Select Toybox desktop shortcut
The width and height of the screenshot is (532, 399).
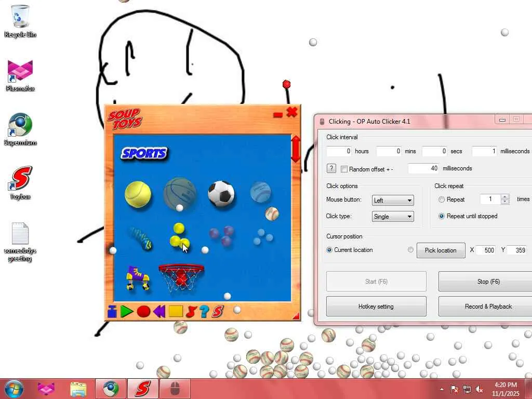(x=20, y=183)
